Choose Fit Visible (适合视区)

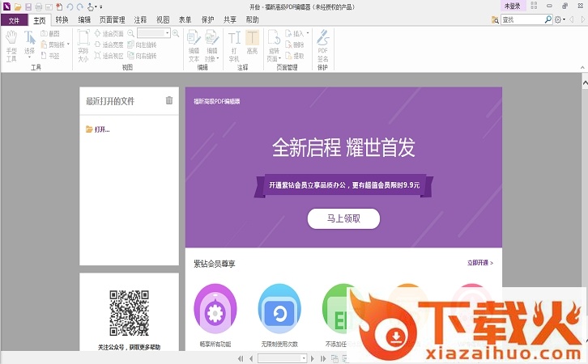109,56
